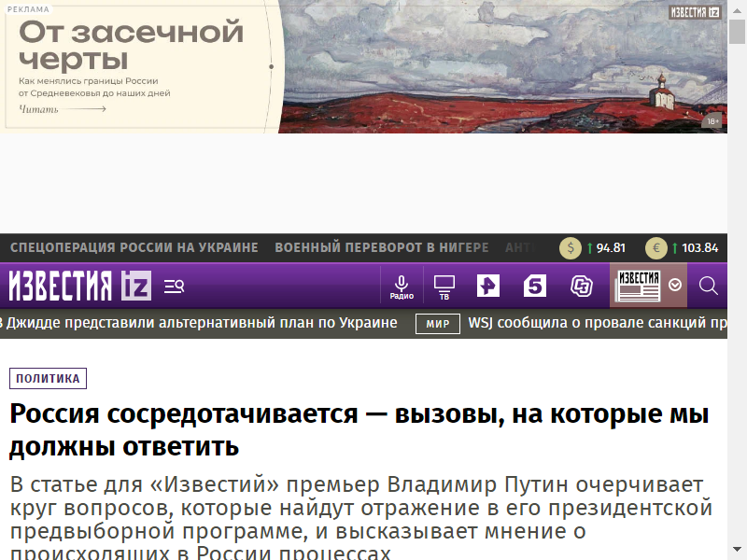Click the Channel 5 icon

pos(534,286)
